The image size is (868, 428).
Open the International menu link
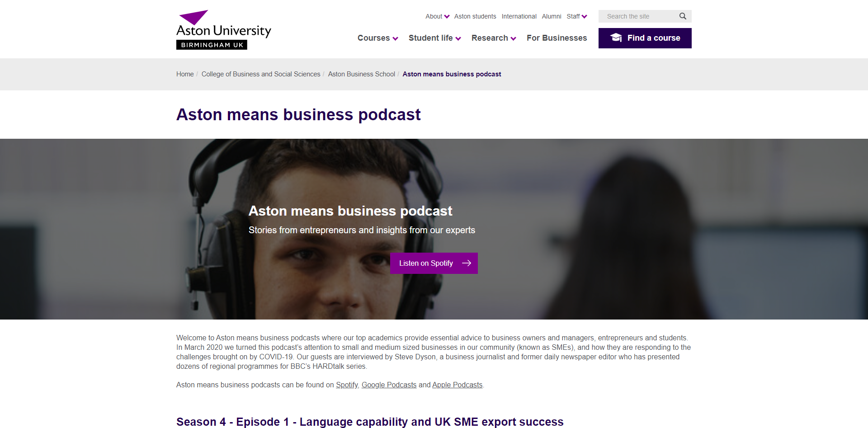point(519,16)
